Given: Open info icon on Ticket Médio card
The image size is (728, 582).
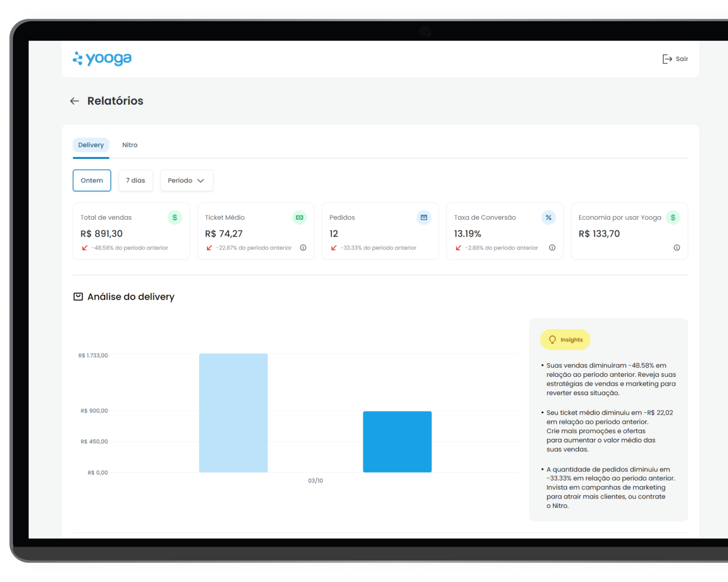Looking at the screenshot, I should click(303, 248).
